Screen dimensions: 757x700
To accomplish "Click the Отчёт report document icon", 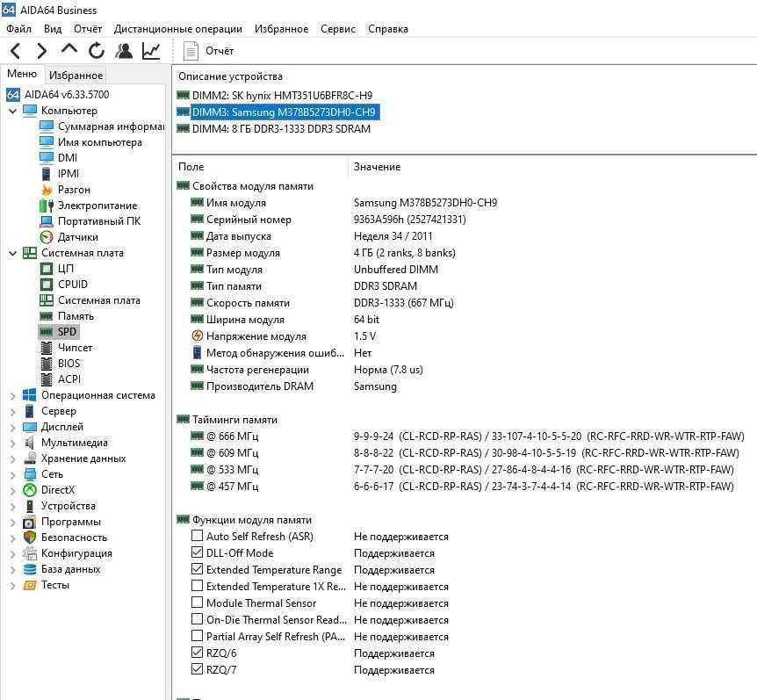I will click(191, 51).
